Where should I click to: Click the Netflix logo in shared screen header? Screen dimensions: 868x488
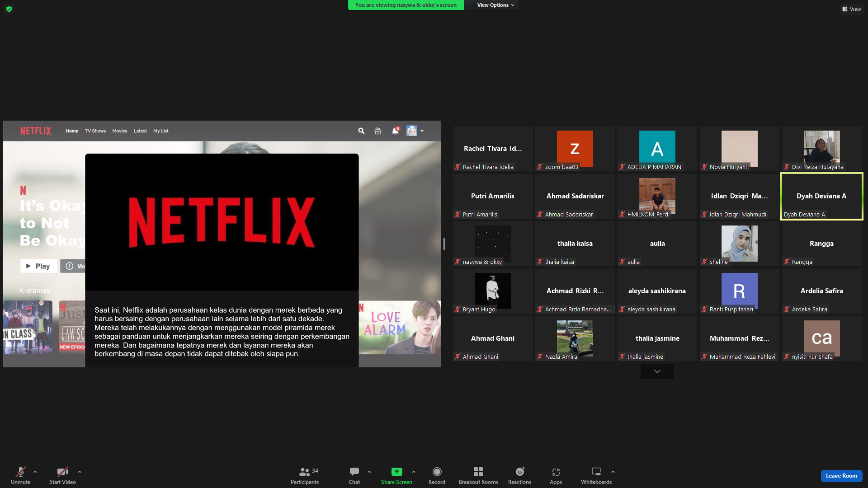tap(36, 131)
